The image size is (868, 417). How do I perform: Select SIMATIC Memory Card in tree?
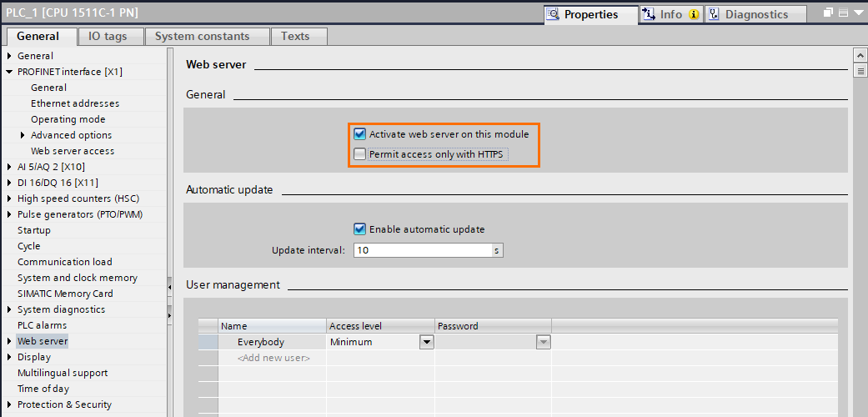tap(65, 294)
